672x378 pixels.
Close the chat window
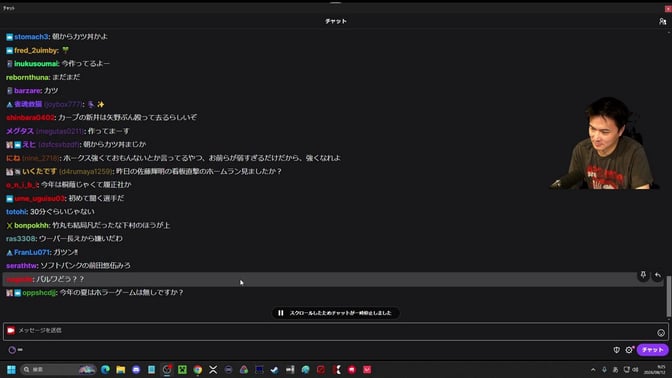pyautogui.click(x=668, y=8)
